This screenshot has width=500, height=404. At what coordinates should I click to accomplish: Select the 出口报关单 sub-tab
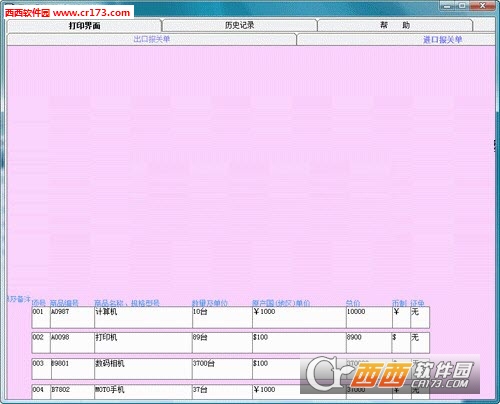coord(152,39)
